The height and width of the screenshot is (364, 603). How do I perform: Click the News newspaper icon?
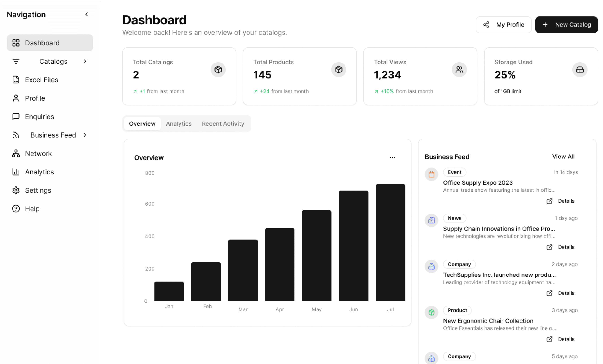pos(432,220)
